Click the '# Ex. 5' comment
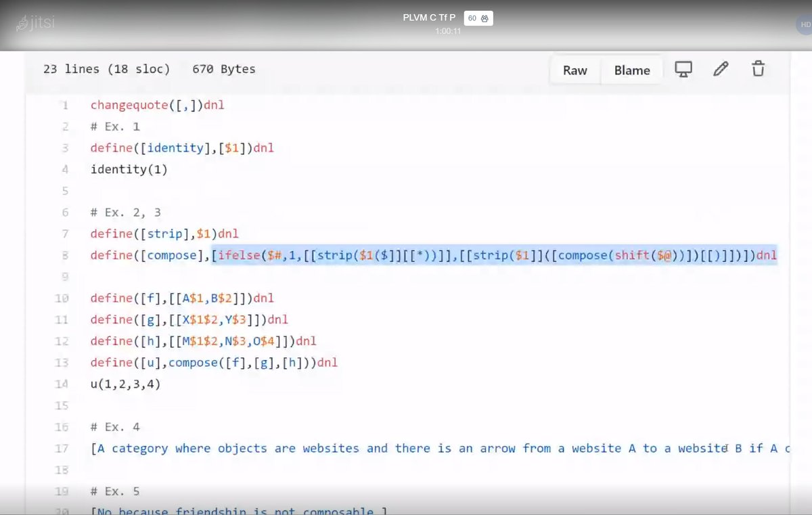The height and width of the screenshot is (515, 812). click(115, 491)
